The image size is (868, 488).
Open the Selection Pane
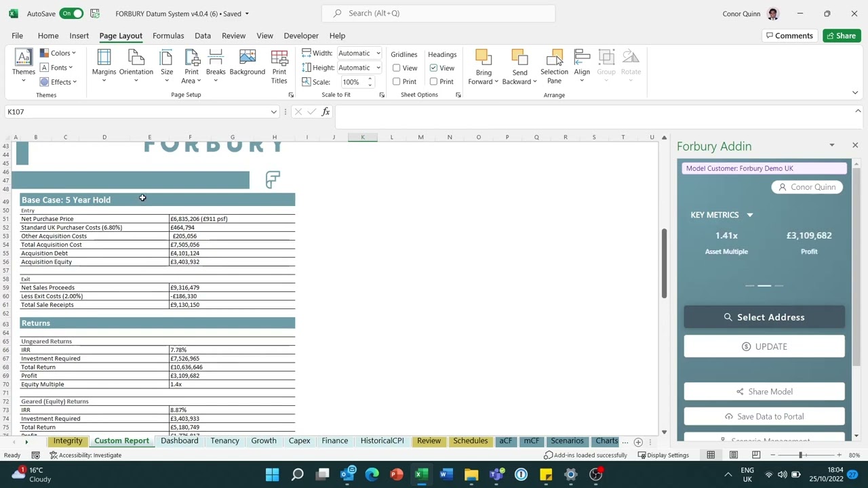pyautogui.click(x=554, y=66)
